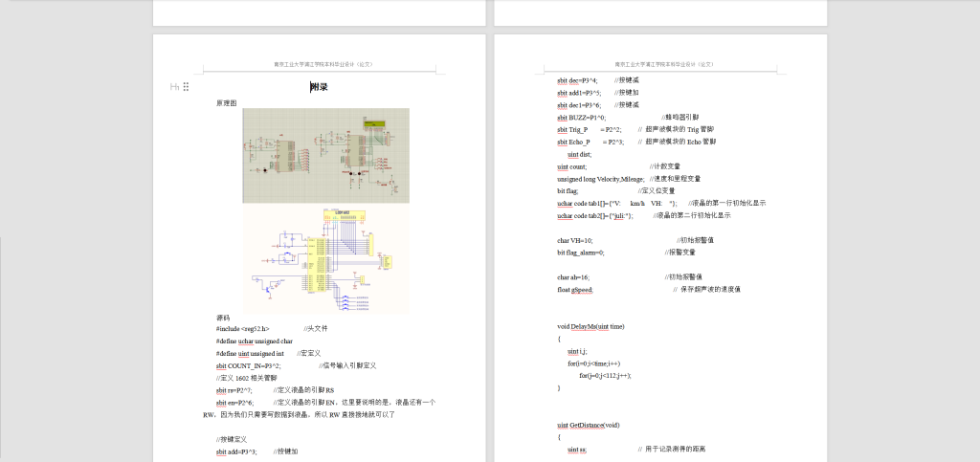Click the 'sbit add=P3^3;' line
The image size is (980, 462).
point(237,451)
